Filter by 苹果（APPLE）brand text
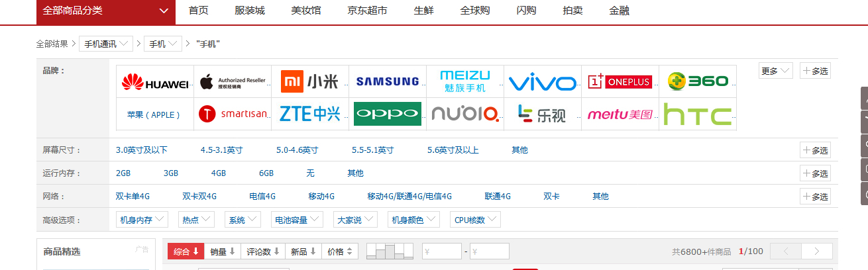Viewport: 868px width, 270px height. pos(154,114)
